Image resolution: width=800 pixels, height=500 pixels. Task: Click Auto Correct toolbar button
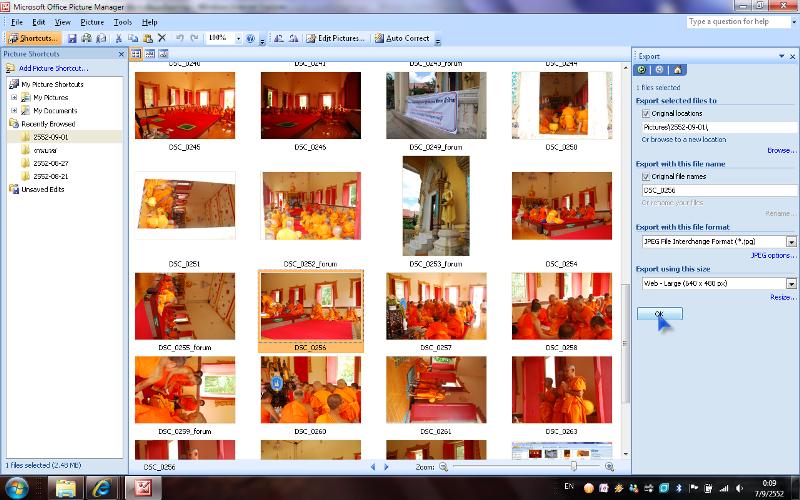coord(401,38)
